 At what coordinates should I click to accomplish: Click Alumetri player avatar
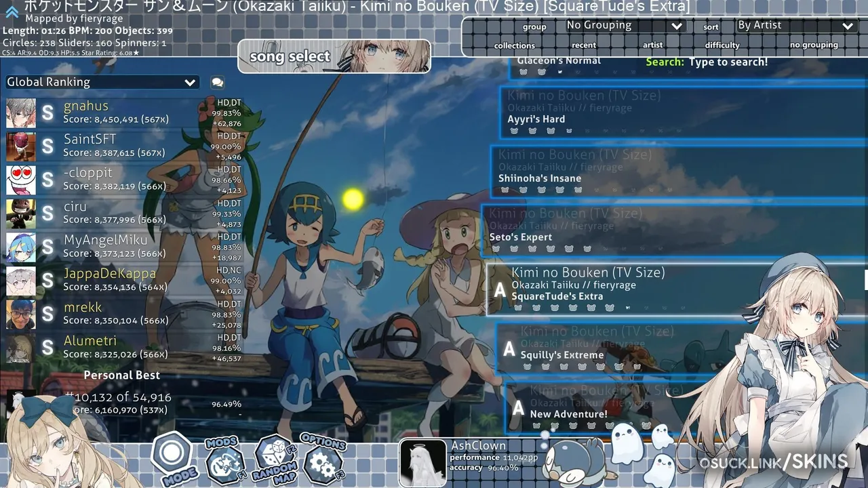coord(21,348)
